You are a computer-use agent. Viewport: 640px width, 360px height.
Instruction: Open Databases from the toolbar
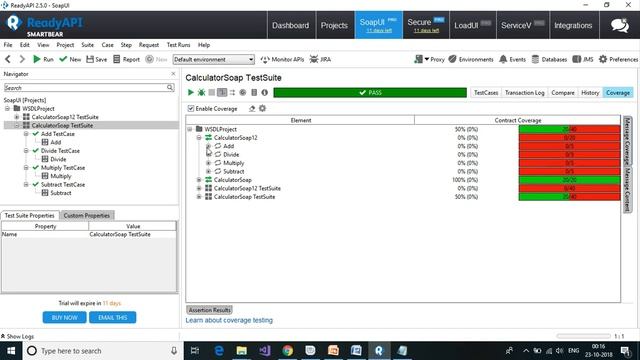click(549, 59)
